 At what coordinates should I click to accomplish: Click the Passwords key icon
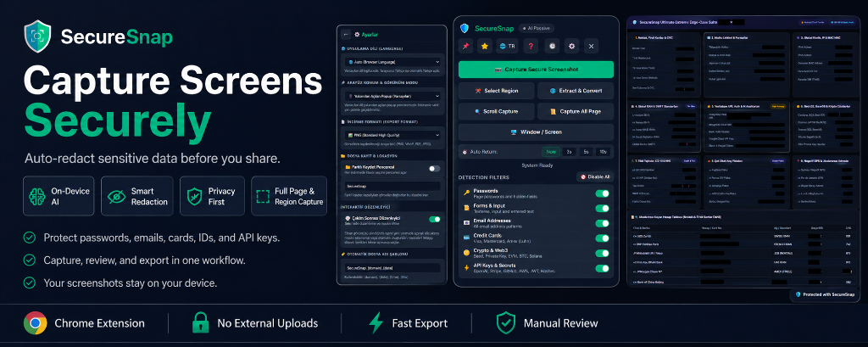pos(467,193)
